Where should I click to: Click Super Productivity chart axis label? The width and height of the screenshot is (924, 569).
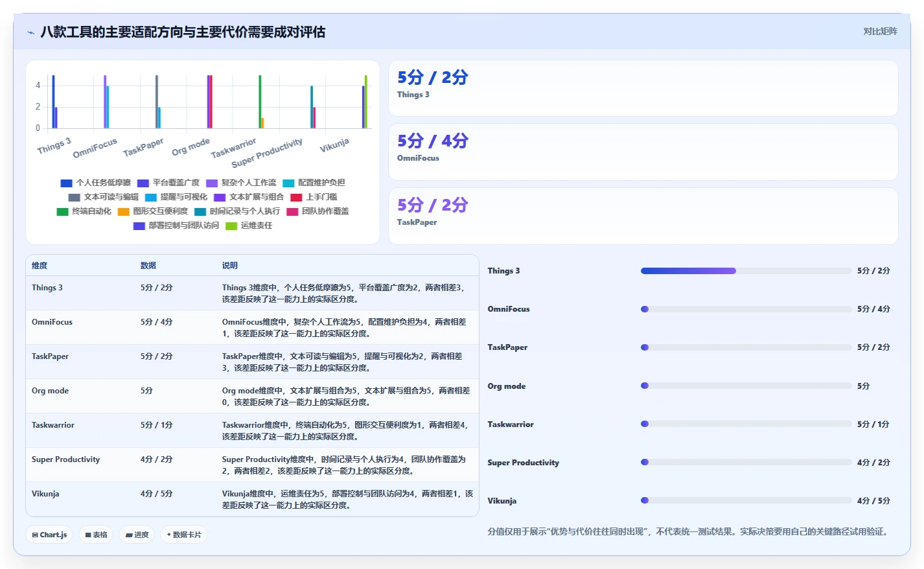click(x=266, y=153)
